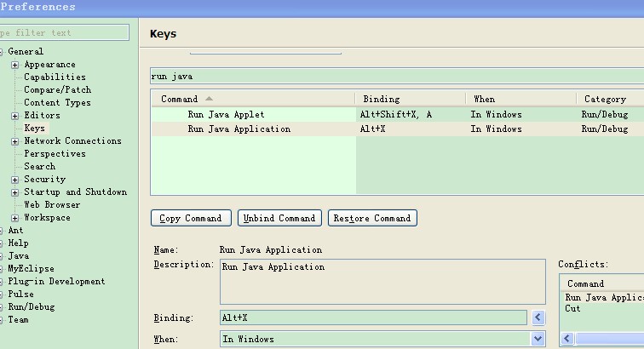644x349 pixels.
Task: Select Run/Debug in the preferences tree
Action: [31, 307]
